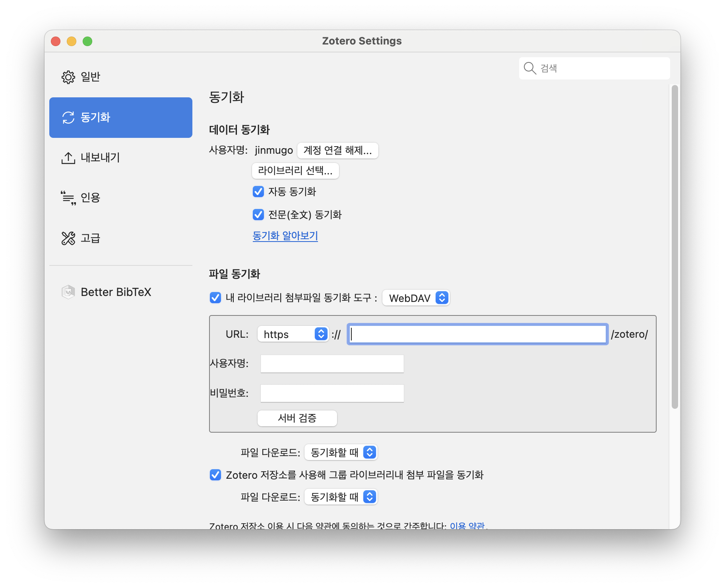Toggle Zotero 저장소 group library file sync
Image resolution: width=725 pixels, height=588 pixels.
coord(215,475)
